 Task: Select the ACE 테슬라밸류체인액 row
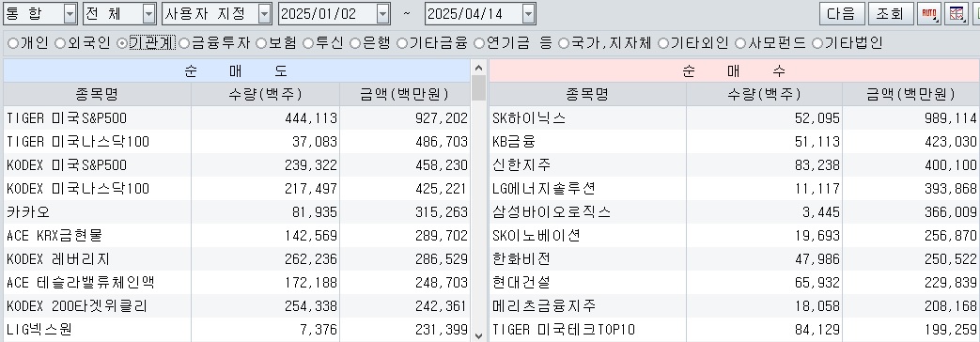click(x=237, y=283)
